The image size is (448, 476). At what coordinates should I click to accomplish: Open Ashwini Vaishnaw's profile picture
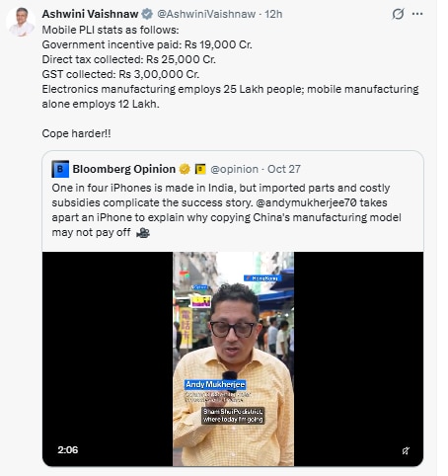point(21,21)
